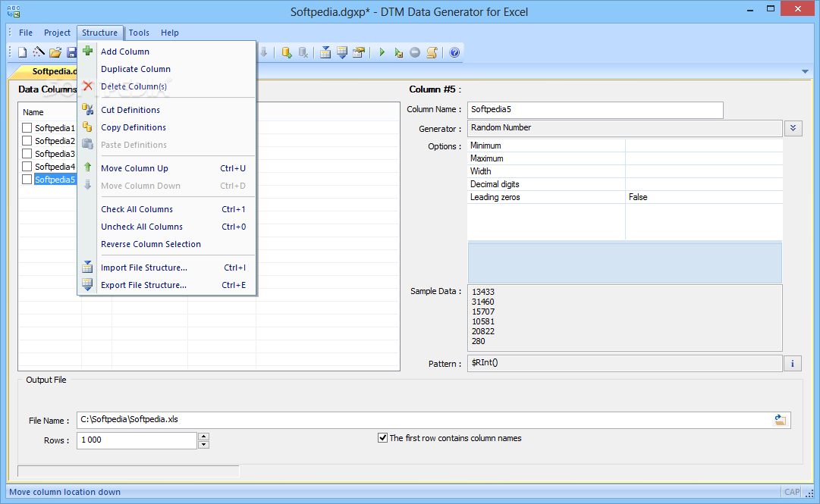This screenshot has height=504, width=820.
Task: Open the File menu
Action: (26, 33)
